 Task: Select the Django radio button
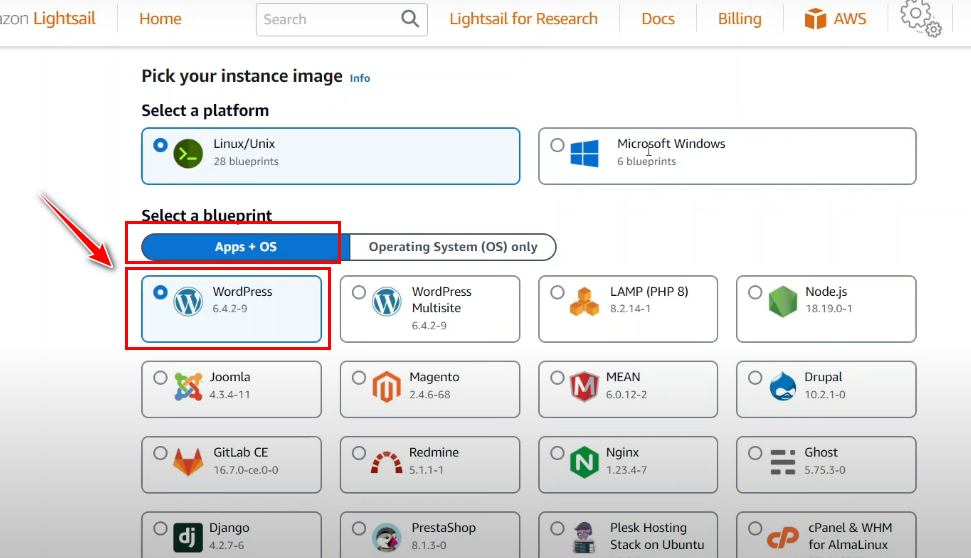[x=160, y=529]
